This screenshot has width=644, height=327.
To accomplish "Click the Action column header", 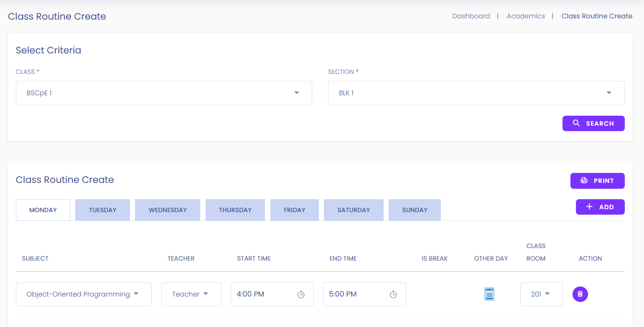I will pos(590,259).
